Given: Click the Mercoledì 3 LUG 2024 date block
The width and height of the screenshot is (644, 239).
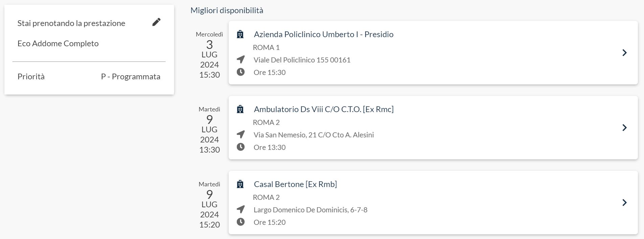Looking at the screenshot, I should click(209, 55).
